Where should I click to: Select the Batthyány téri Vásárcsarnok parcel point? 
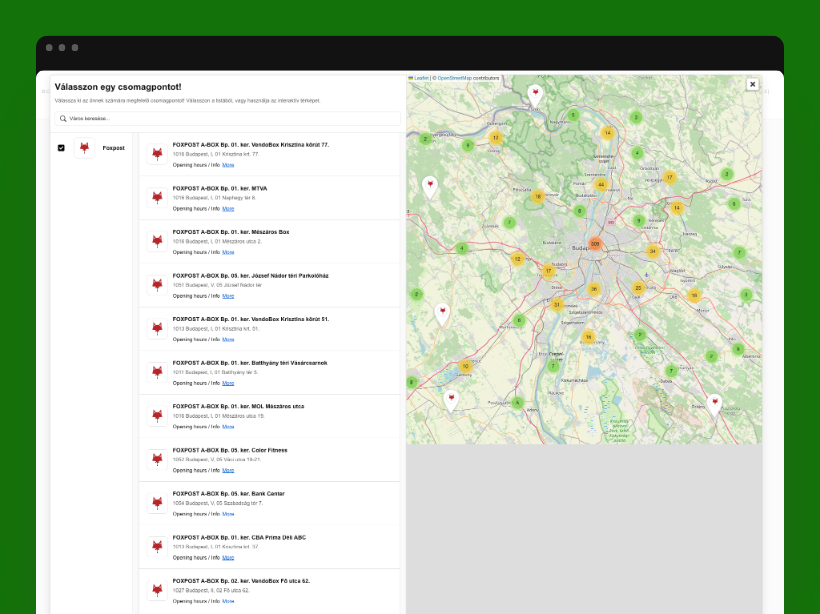[x=249, y=363]
